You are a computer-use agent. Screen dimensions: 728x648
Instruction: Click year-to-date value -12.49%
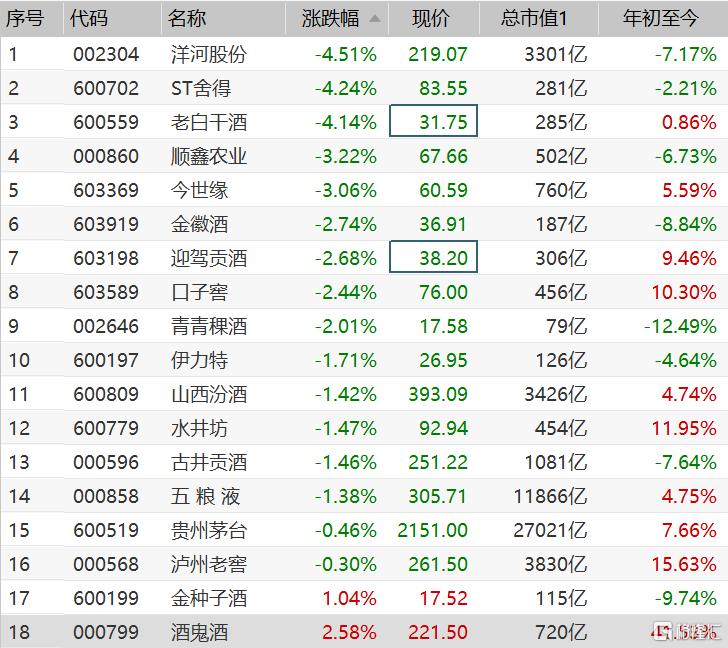pyautogui.click(x=681, y=326)
